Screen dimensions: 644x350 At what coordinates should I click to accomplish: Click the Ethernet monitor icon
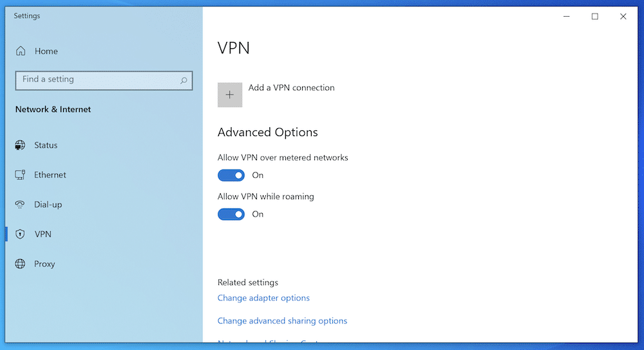(20, 175)
